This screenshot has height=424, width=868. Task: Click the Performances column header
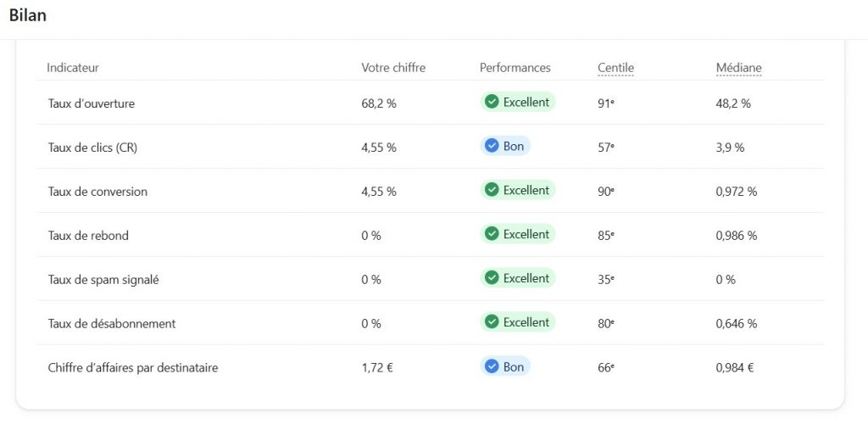(x=515, y=68)
